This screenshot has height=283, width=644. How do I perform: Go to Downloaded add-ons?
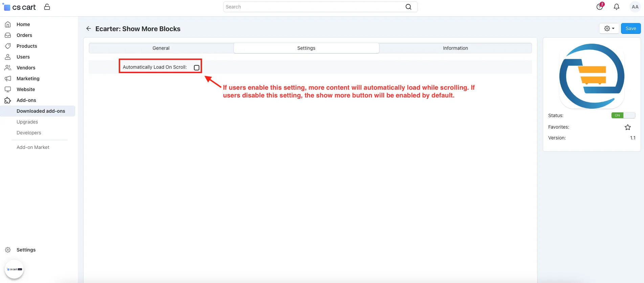41,111
